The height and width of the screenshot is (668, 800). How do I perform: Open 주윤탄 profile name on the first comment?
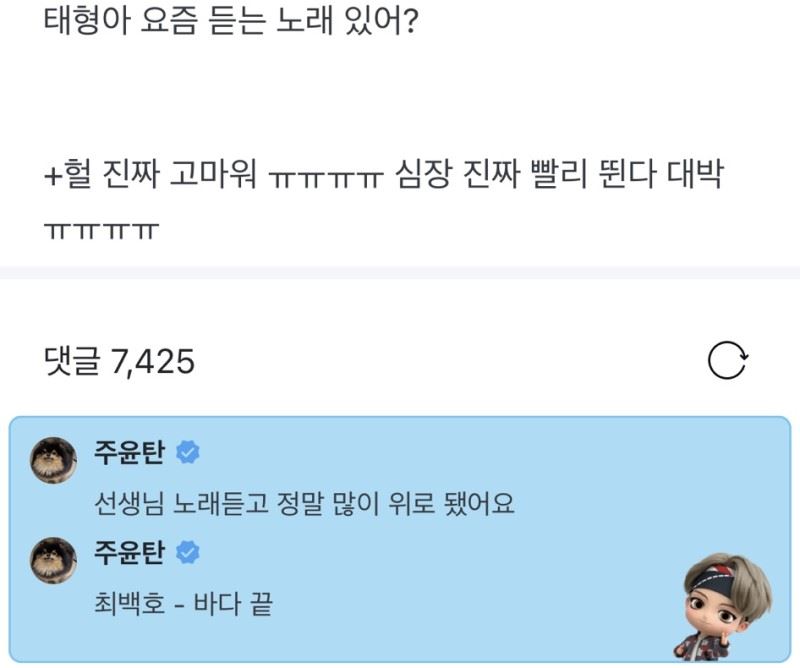coord(130,452)
